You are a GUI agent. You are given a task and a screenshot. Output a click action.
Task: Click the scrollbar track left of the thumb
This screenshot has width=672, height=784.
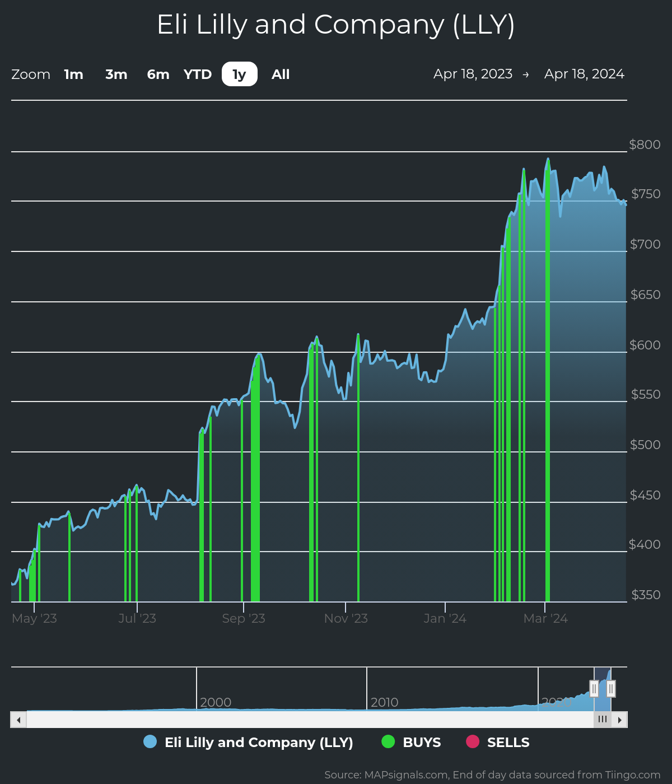pyautogui.click(x=308, y=719)
